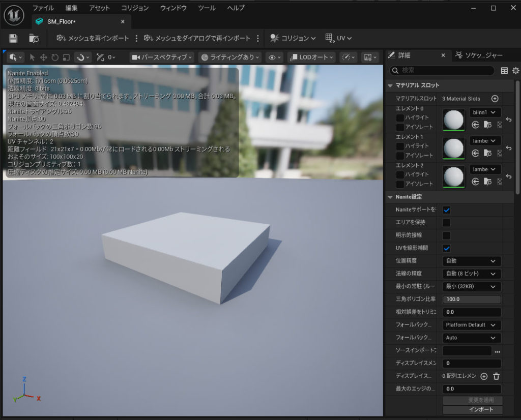Image resolution: width=521 pixels, height=420 pixels.
Task: Use selected asset arrow for Element 2
Action: (x=475, y=181)
